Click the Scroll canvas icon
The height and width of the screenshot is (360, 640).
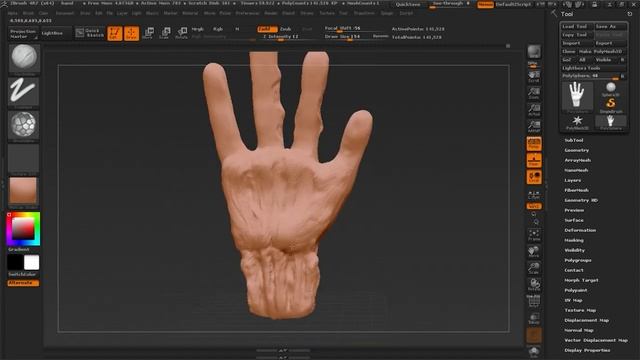coord(534,76)
